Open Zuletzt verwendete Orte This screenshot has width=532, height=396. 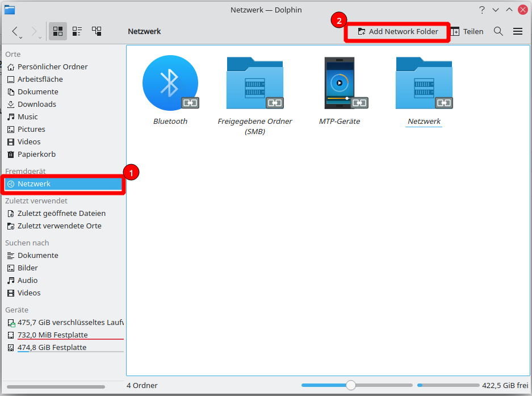click(x=63, y=226)
